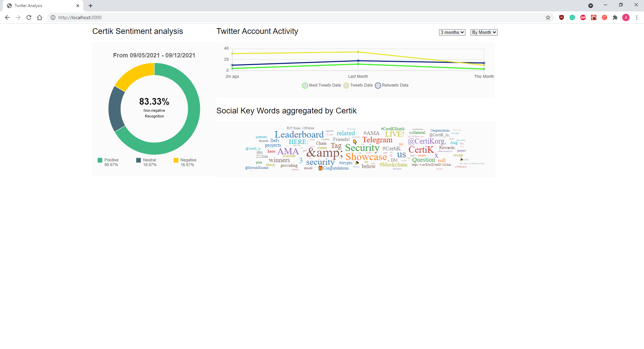Click the Positive legend green swatch
The image size is (644, 349).
(100, 160)
